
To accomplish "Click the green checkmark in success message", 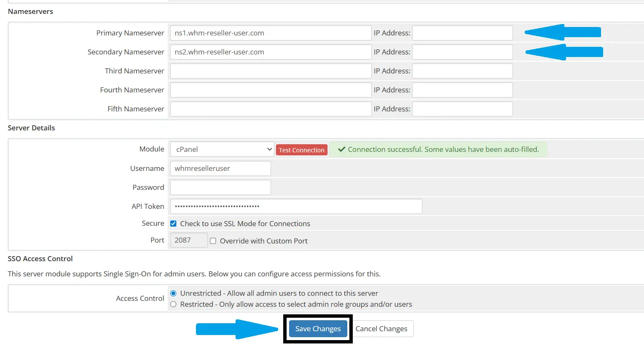I will click(x=342, y=149).
